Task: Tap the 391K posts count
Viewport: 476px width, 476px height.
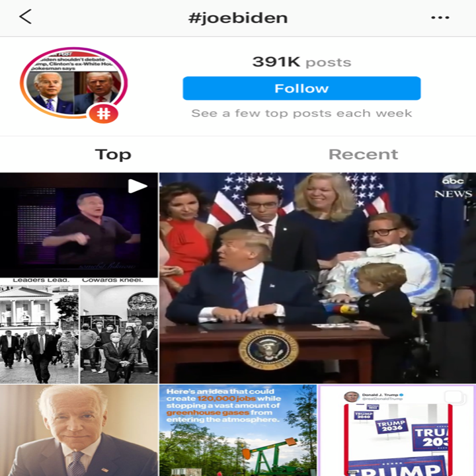Action: (x=301, y=62)
